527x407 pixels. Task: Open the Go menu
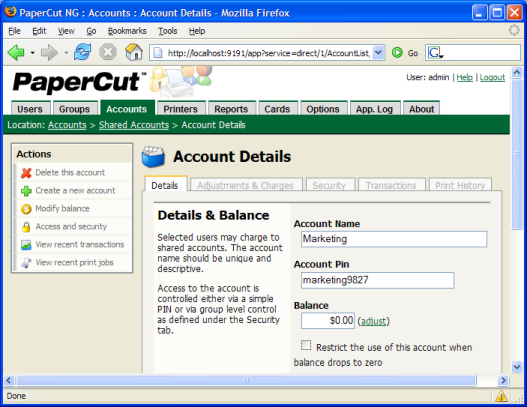click(91, 31)
